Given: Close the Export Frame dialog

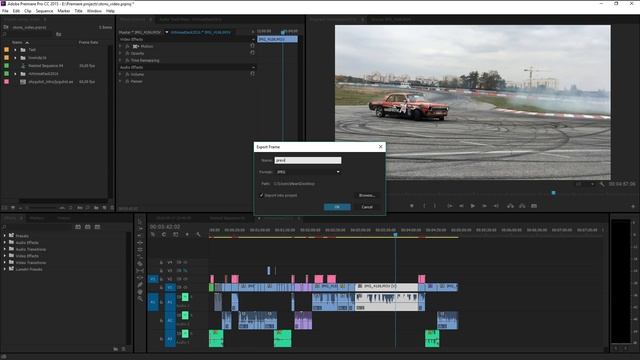Looking at the screenshot, I should pos(380,147).
